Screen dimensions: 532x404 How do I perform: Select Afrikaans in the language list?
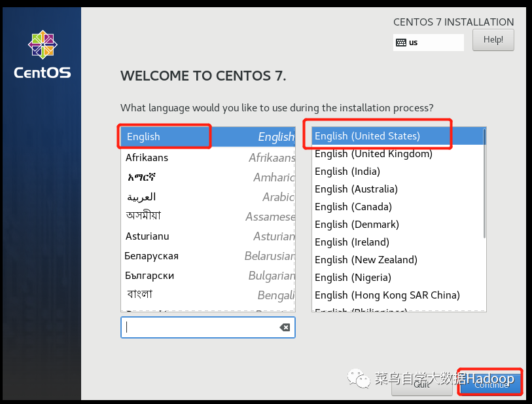click(208, 158)
